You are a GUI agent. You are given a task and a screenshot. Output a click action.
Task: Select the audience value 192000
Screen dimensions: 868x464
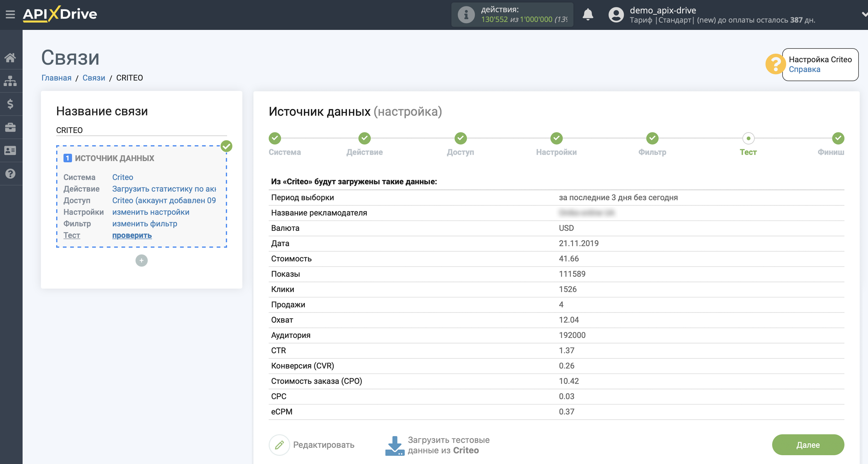pyautogui.click(x=572, y=335)
